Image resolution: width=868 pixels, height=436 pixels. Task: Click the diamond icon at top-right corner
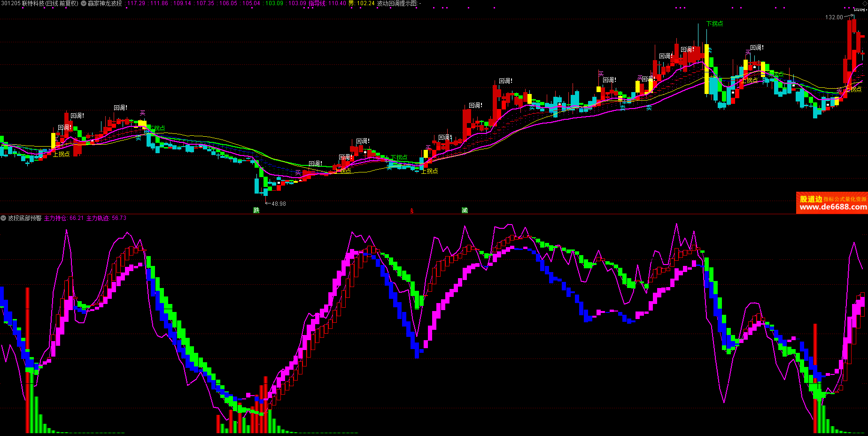point(865,3)
